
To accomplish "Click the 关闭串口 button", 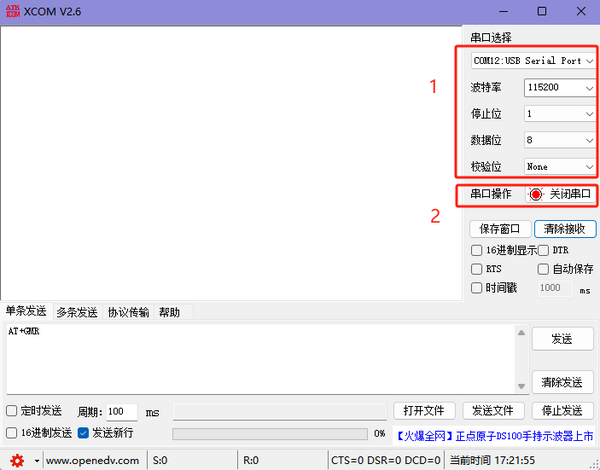I will click(561, 194).
